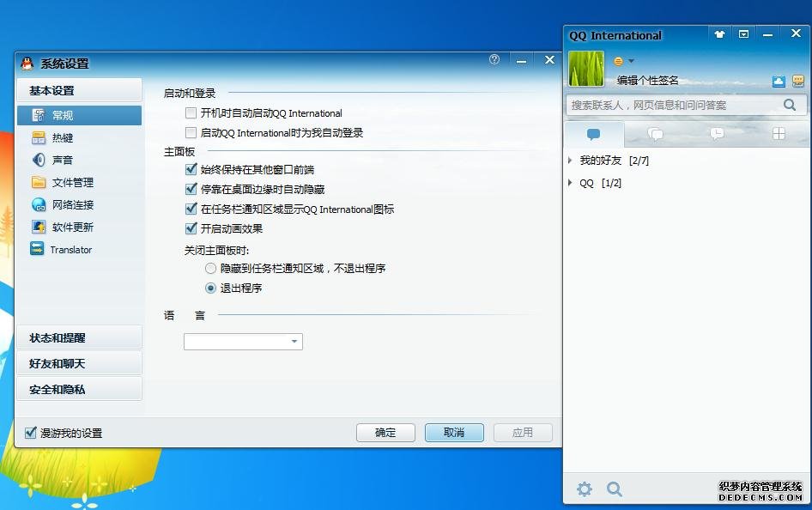The width and height of the screenshot is (812, 510).
Task: Open the online status icon menu
Action: [623, 61]
